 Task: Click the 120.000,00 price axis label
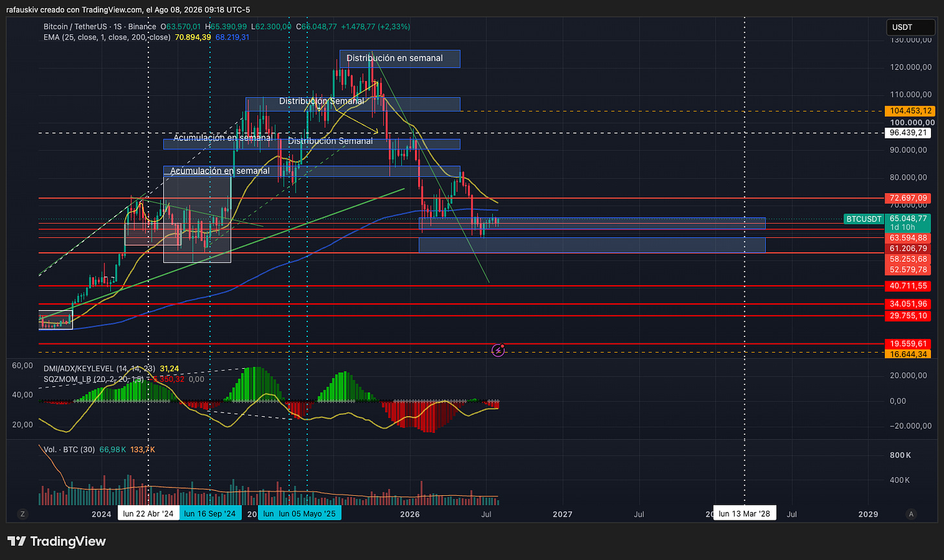912,67
